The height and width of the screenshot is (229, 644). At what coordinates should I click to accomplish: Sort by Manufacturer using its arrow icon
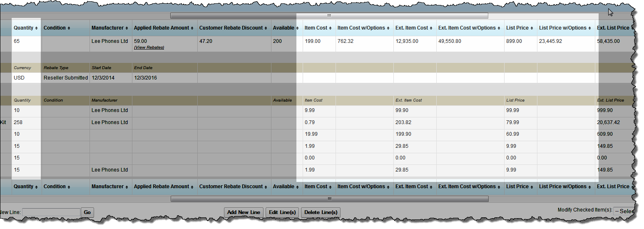click(127, 28)
